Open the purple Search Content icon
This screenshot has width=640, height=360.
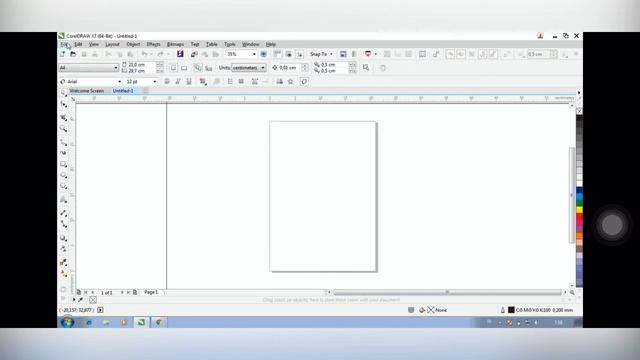point(180,54)
